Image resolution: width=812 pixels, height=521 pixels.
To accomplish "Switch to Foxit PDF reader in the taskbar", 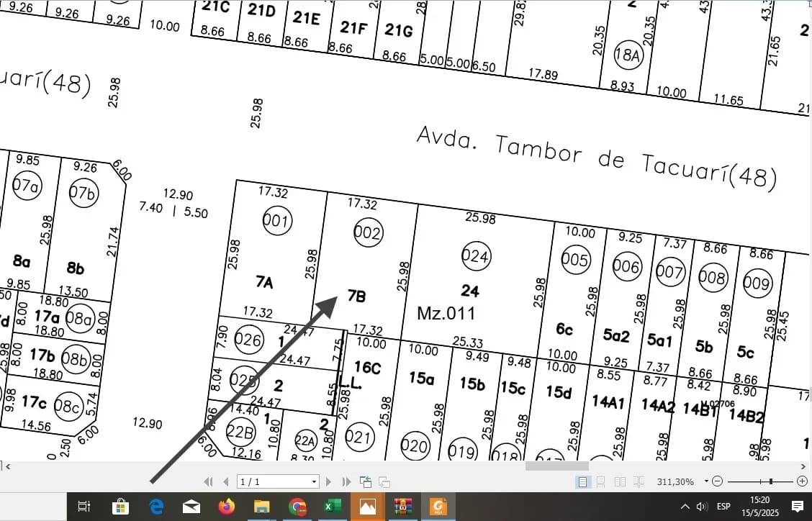I will click(438, 507).
